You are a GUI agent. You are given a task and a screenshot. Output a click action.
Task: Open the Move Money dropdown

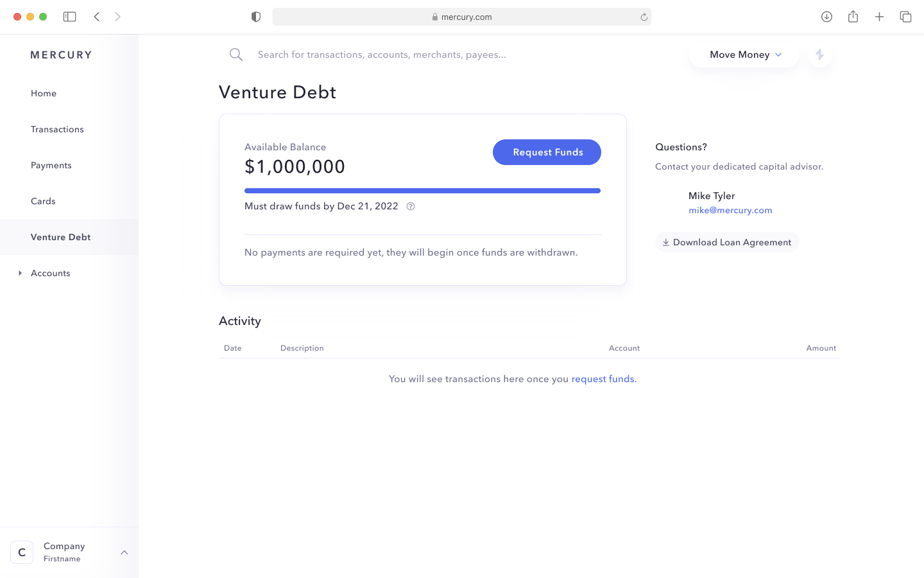744,55
